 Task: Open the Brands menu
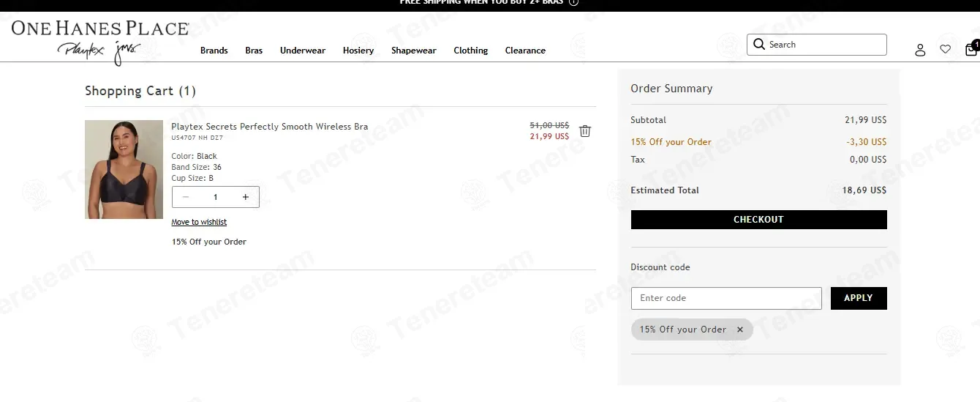[x=214, y=51]
